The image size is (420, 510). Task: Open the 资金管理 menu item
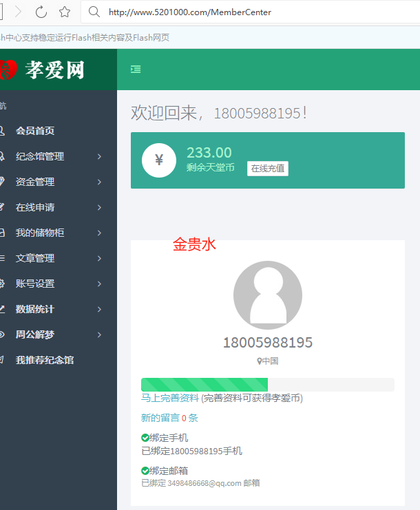point(35,182)
